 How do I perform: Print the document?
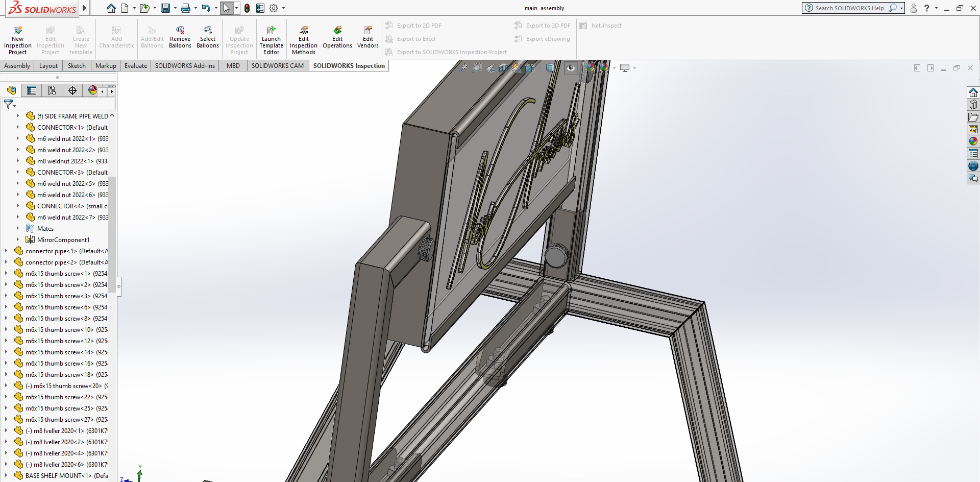(186, 8)
